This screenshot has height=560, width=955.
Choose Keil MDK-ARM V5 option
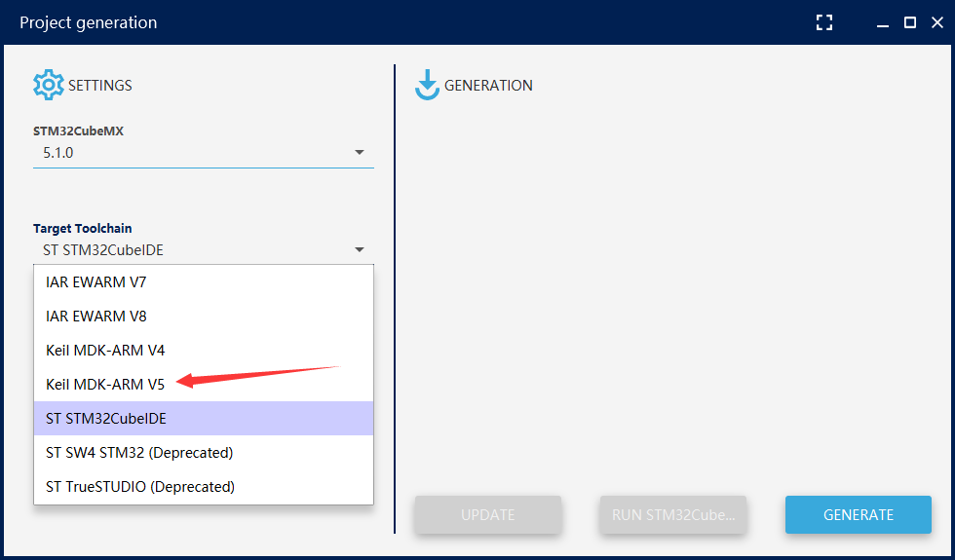204,384
